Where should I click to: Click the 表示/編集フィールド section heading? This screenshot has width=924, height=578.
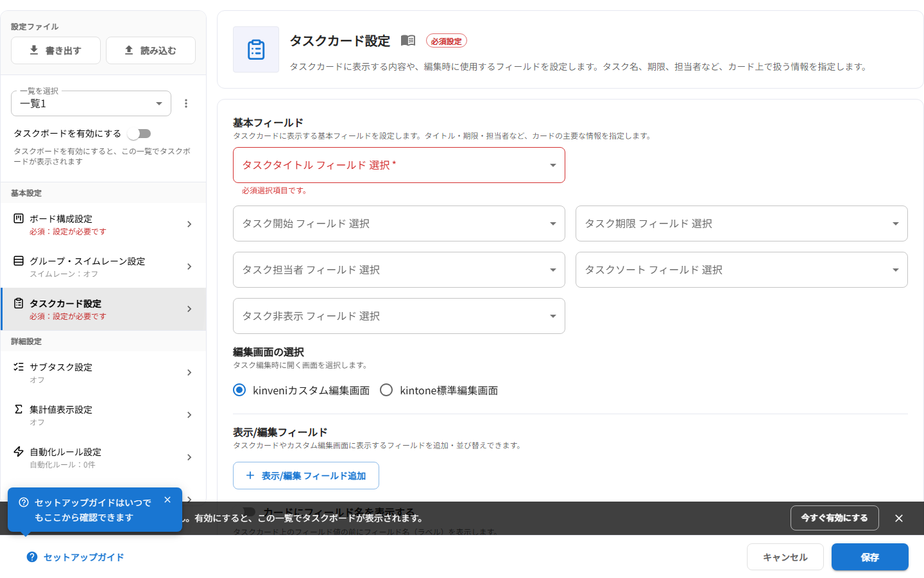click(x=280, y=432)
